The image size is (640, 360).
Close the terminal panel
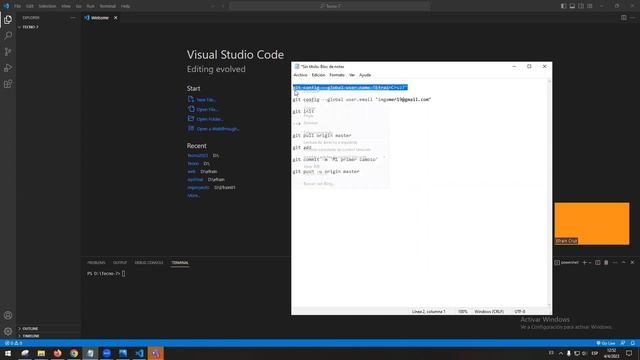632,262
